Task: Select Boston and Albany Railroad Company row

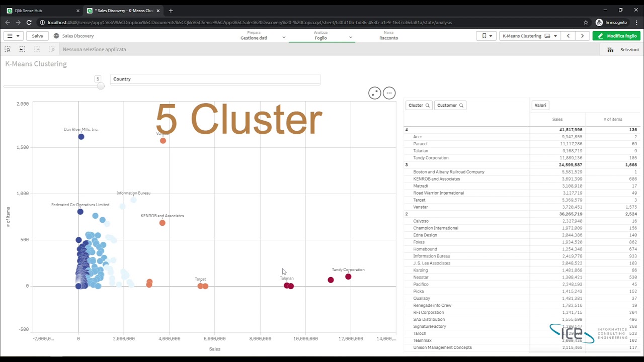Action: tap(521, 172)
